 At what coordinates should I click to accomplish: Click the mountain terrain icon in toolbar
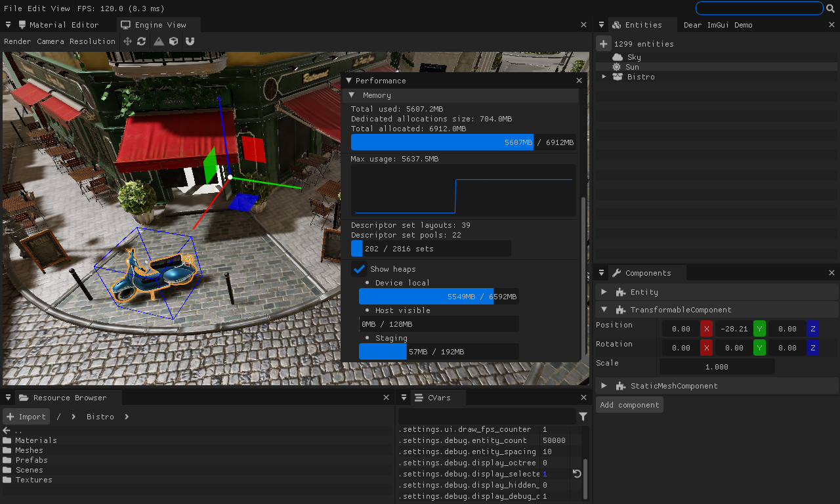point(159,41)
